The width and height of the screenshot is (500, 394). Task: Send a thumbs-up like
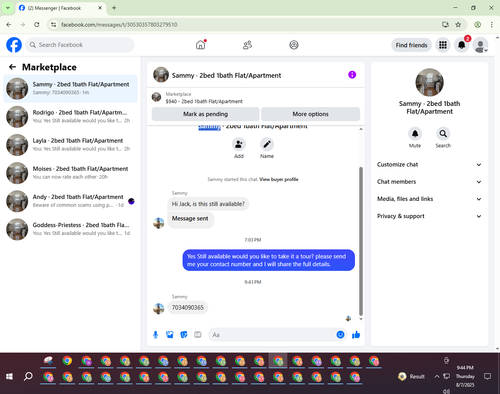point(356,335)
